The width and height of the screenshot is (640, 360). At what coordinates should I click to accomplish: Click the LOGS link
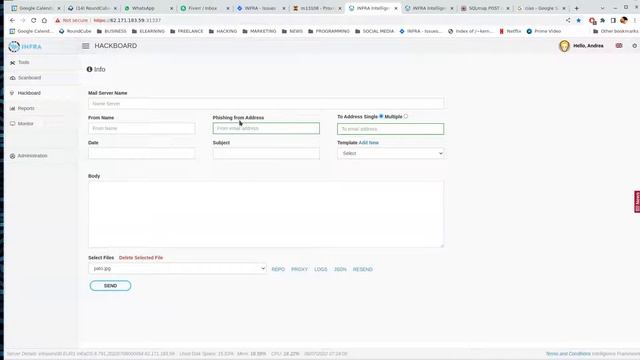[x=320, y=269]
